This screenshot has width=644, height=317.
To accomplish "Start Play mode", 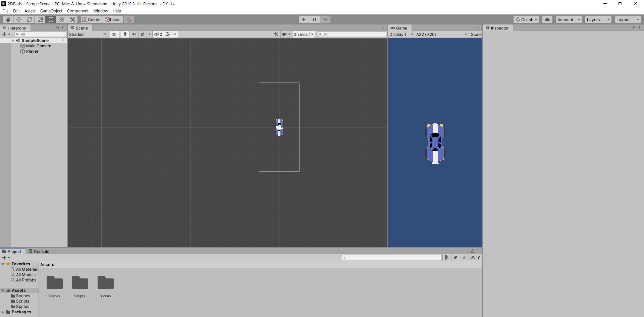I will coord(304,19).
